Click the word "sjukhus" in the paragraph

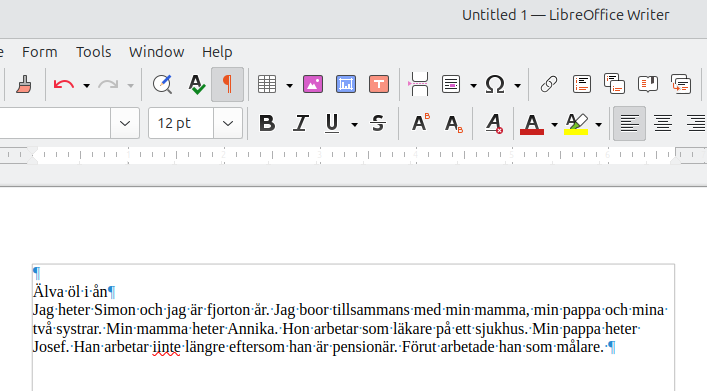(x=500, y=328)
